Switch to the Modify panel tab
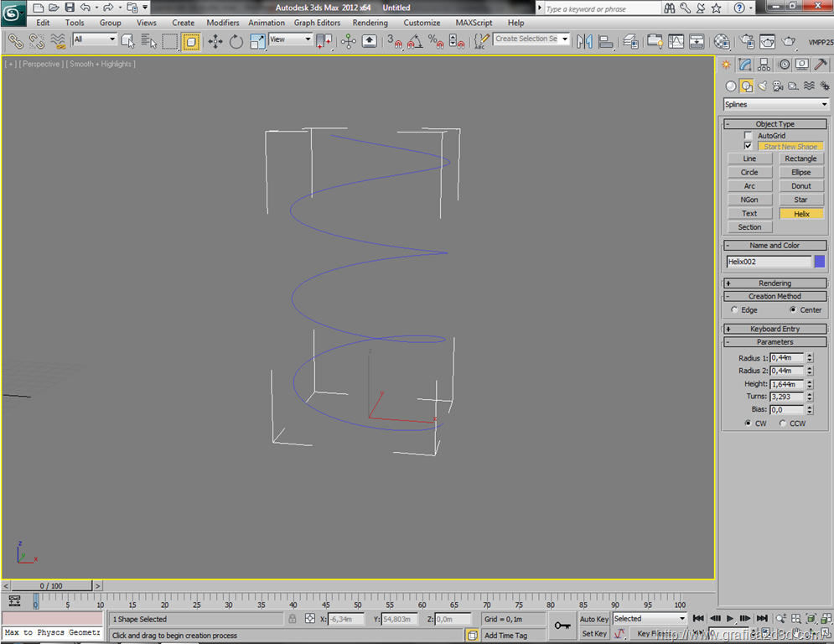Viewport: 834px width, 644px height. pos(745,65)
